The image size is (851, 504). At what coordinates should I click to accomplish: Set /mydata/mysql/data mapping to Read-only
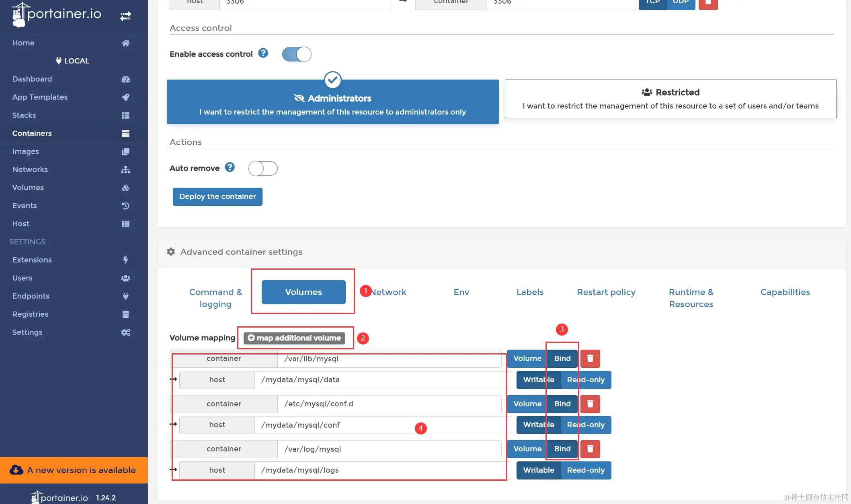(585, 380)
